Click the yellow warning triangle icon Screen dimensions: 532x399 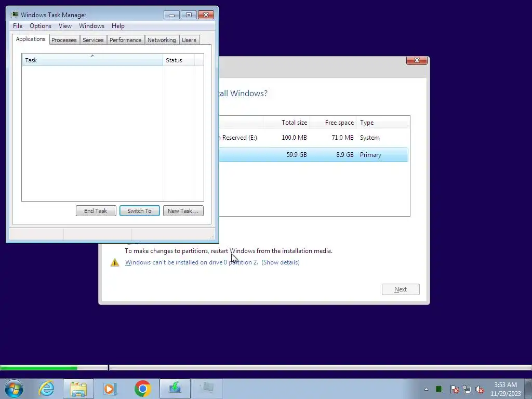point(115,262)
